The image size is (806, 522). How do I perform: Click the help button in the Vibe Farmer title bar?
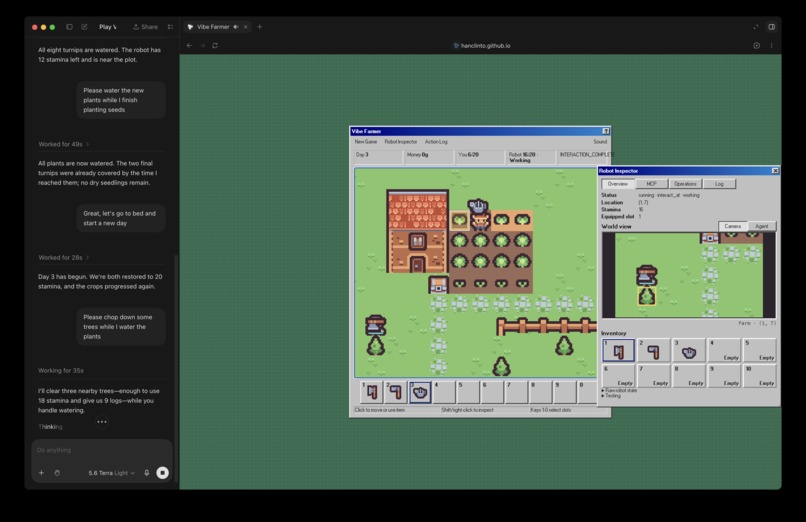[606, 131]
